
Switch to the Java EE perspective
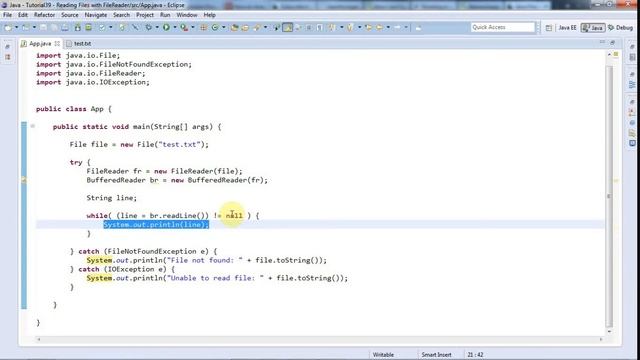pyautogui.click(x=567, y=27)
